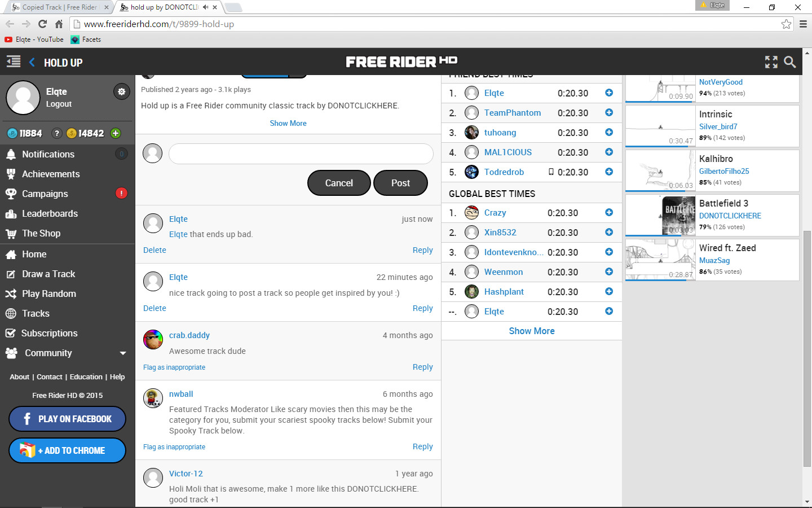Show more of track description

[x=288, y=123]
